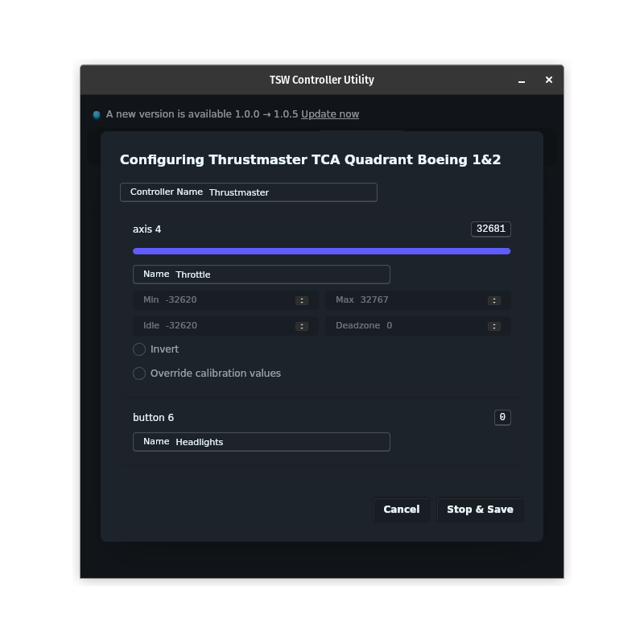Click the TSW Controller Utility title
Image resolution: width=644 pixels, height=644 pixels.
pos(321,80)
